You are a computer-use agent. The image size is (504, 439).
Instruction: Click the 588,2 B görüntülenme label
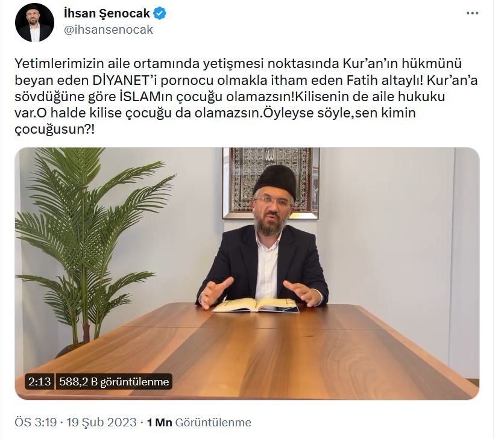(114, 382)
